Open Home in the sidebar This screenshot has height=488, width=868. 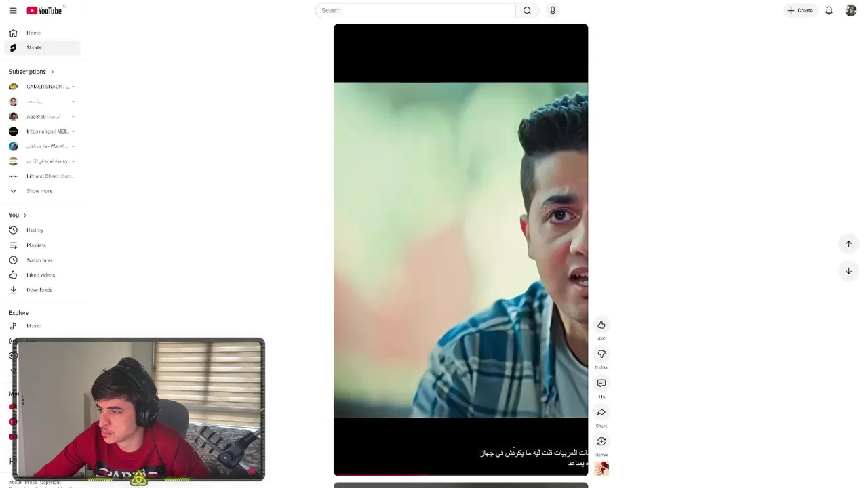[x=42, y=33]
